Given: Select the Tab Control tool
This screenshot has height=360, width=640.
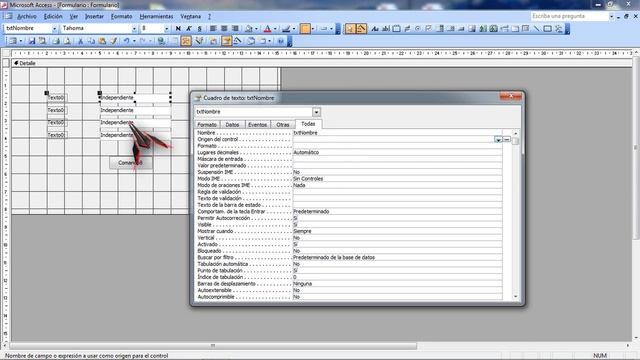Looking at the screenshot, I should pyautogui.click(x=514, y=29).
